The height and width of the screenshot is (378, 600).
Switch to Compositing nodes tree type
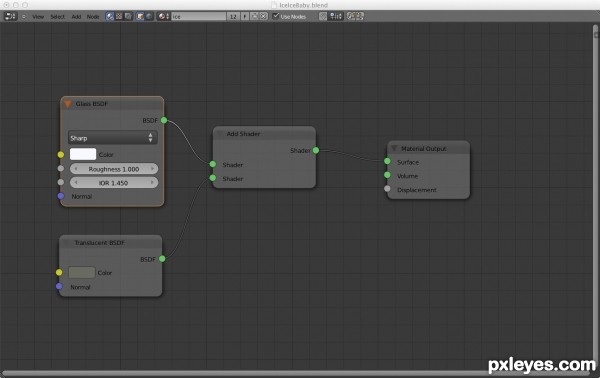click(119, 16)
